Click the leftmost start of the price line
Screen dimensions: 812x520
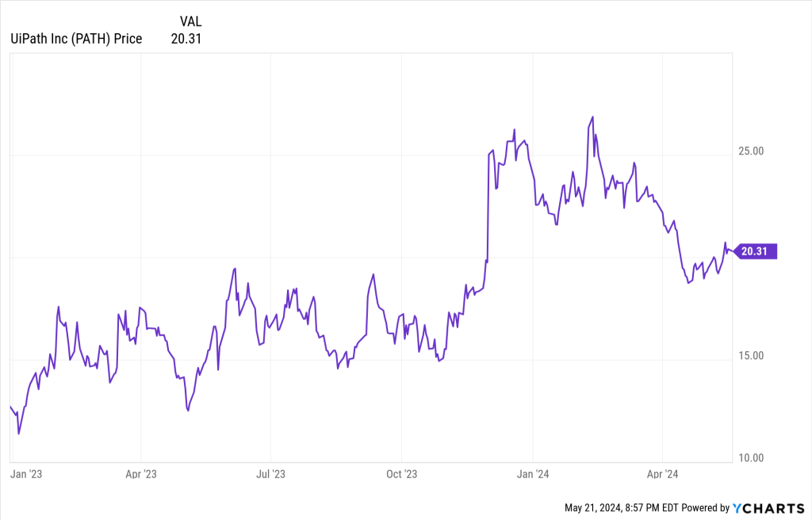pyautogui.click(x=10, y=407)
